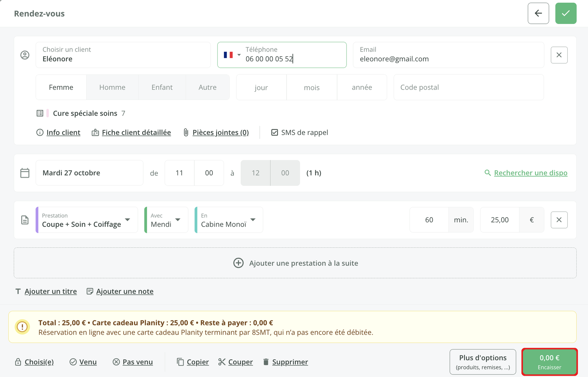Select the Homme gender option
The height and width of the screenshot is (377, 588).
[112, 87]
